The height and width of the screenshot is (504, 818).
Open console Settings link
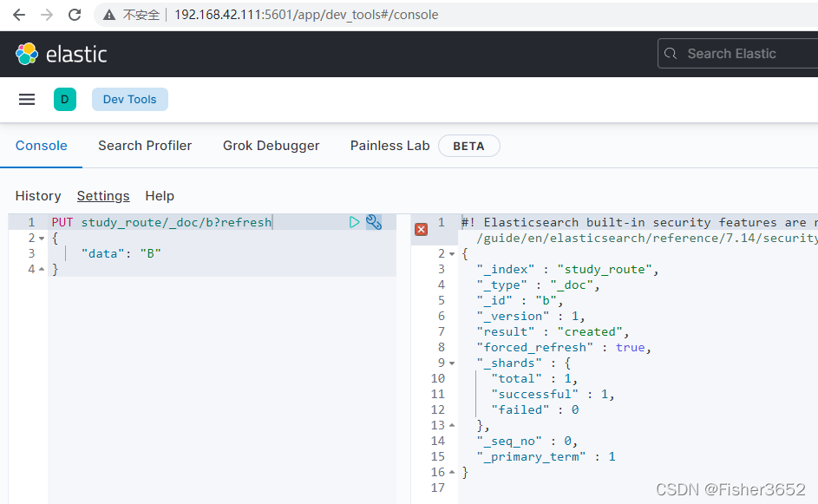[x=103, y=196]
